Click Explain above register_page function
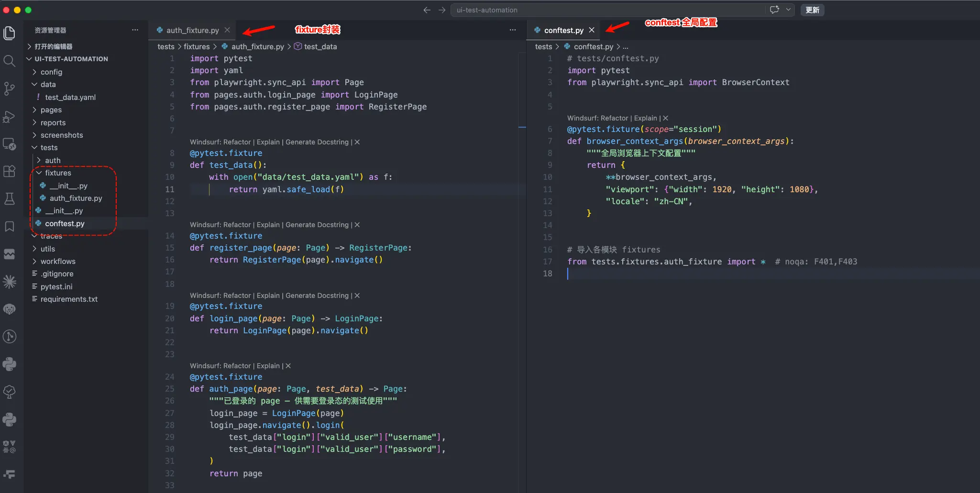Viewport: 980px width, 493px height. point(268,225)
